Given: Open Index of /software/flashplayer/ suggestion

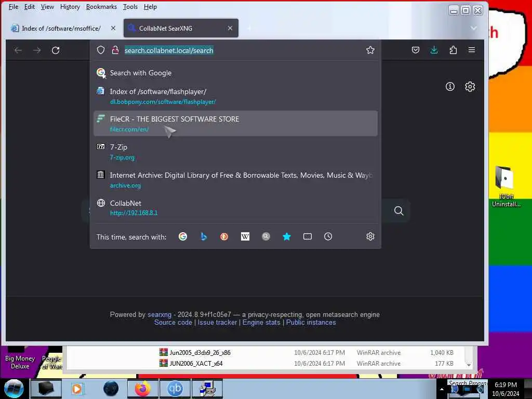Looking at the screenshot, I should pyautogui.click(x=235, y=96).
